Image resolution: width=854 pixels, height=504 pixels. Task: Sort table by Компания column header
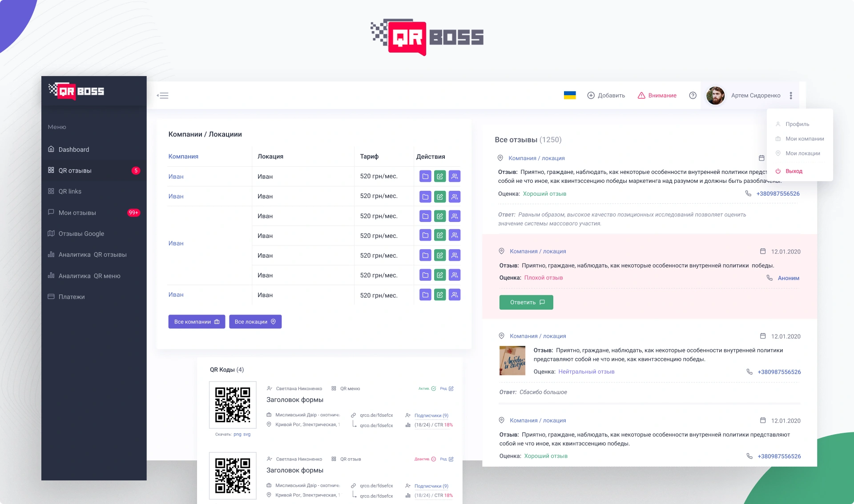(183, 157)
